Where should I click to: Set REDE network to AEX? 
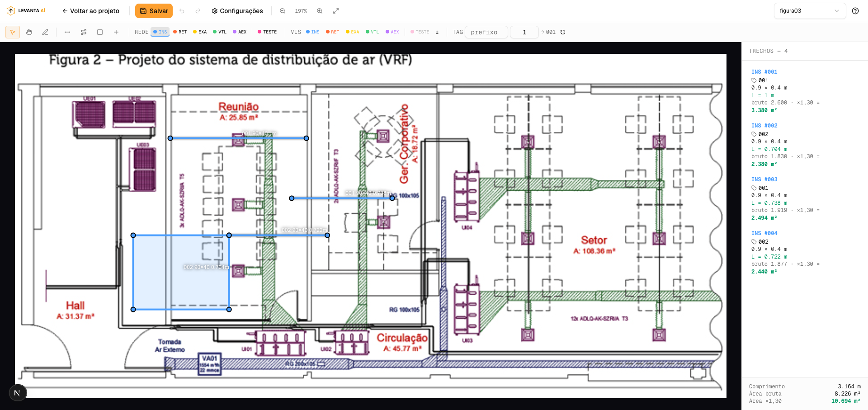pyautogui.click(x=240, y=32)
